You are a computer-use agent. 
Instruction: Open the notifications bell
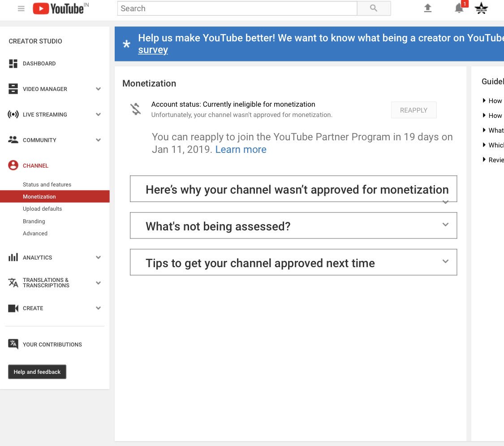(459, 8)
